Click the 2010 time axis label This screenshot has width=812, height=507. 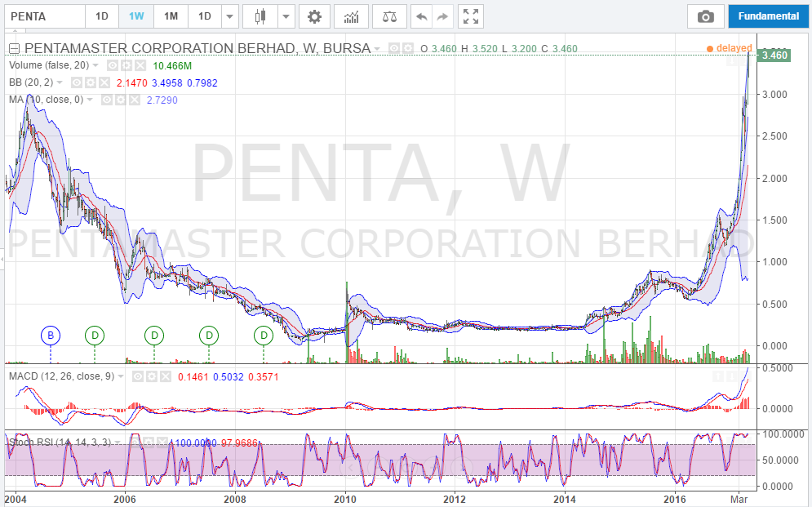click(x=345, y=499)
